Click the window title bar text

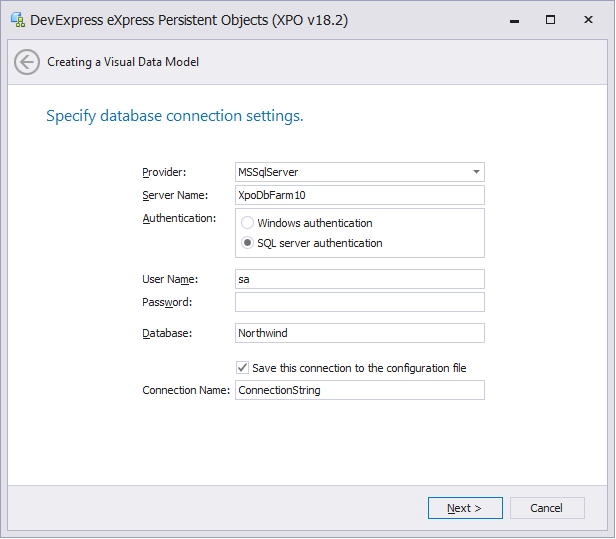coord(190,19)
